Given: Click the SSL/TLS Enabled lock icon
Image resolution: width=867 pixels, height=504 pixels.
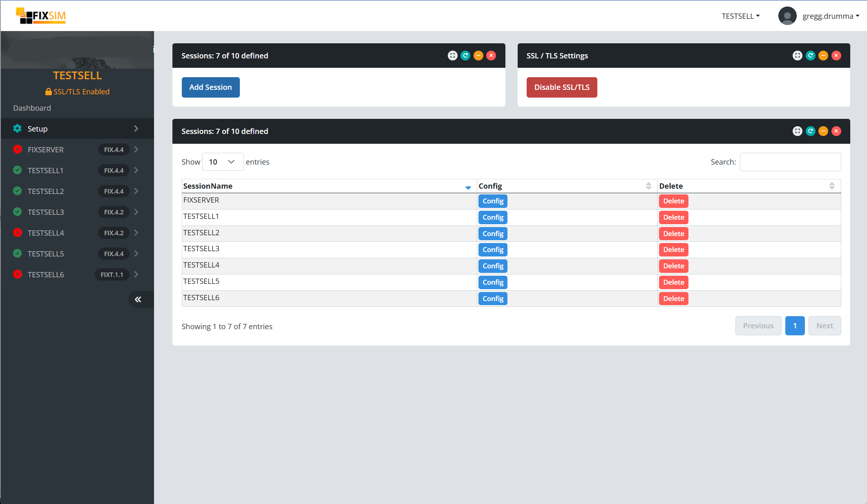Looking at the screenshot, I should tap(49, 91).
